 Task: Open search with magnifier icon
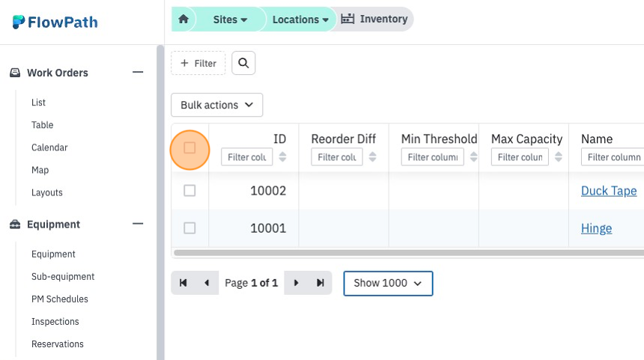tap(243, 63)
